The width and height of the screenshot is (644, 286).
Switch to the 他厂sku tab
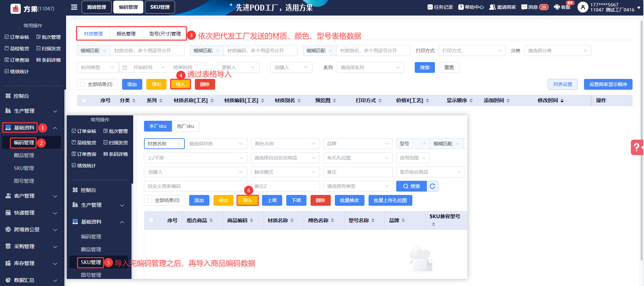(x=185, y=126)
